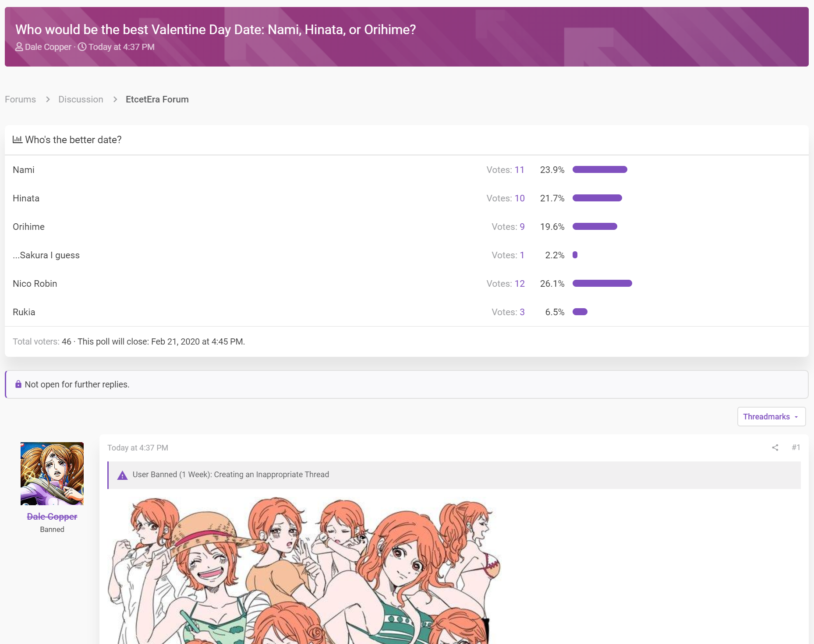Viewport: 814px width, 644px height.
Task: Go to the Forums breadcrumb
Action: pyautogui.click(x=21, y=99)
